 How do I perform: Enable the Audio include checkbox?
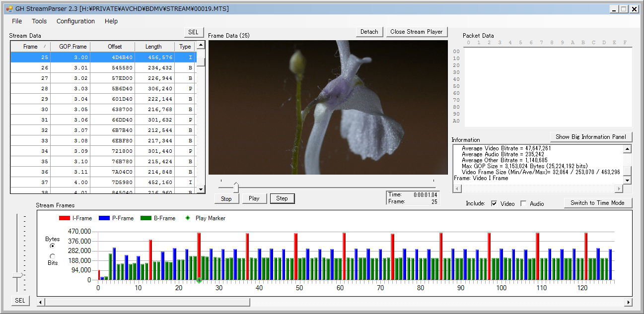pyautogui.click(x=523, y=203)
